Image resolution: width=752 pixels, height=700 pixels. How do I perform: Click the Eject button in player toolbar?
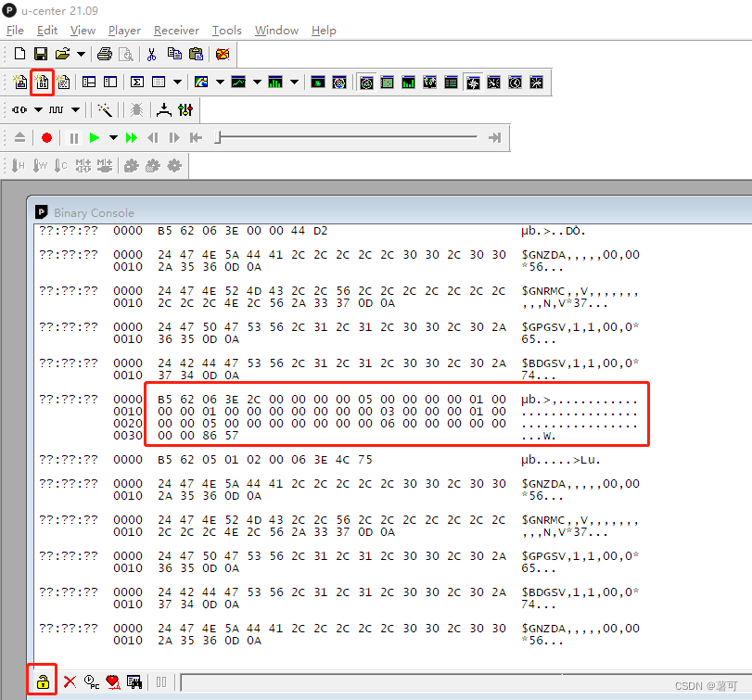point(19,137)
